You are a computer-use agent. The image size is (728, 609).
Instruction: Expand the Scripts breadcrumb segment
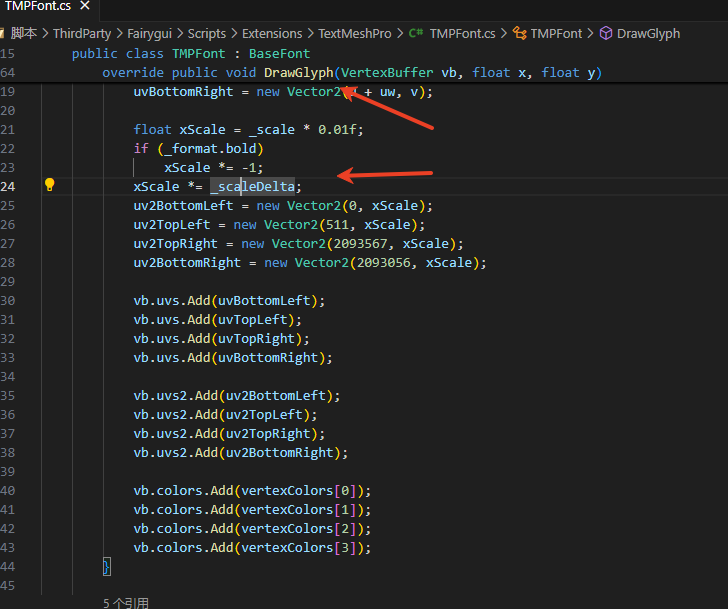tap(207, 33)
